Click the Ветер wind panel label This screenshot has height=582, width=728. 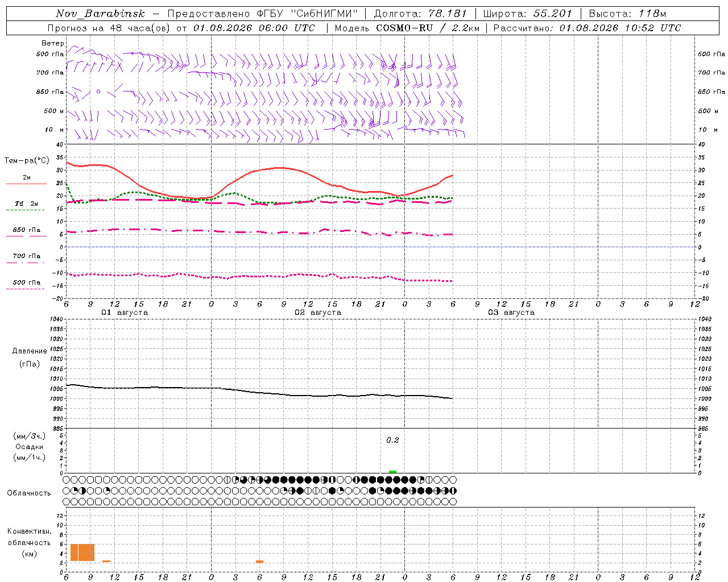[x=52, y=43]
